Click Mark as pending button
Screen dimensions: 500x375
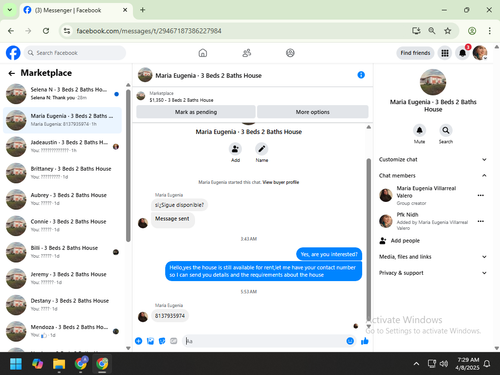tap(196, 112)
